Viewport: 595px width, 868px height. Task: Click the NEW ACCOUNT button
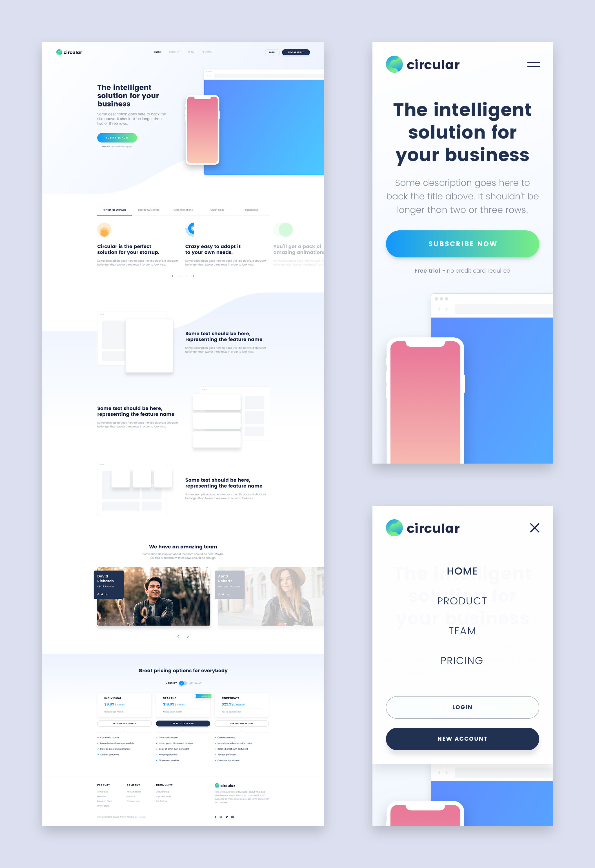tap(462, 738)
